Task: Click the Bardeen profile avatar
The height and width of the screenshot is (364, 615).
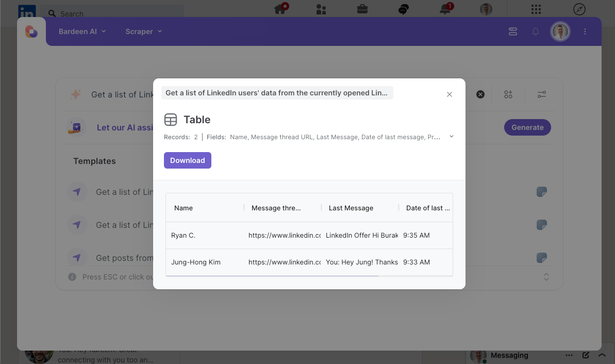Action: point(560,31)
